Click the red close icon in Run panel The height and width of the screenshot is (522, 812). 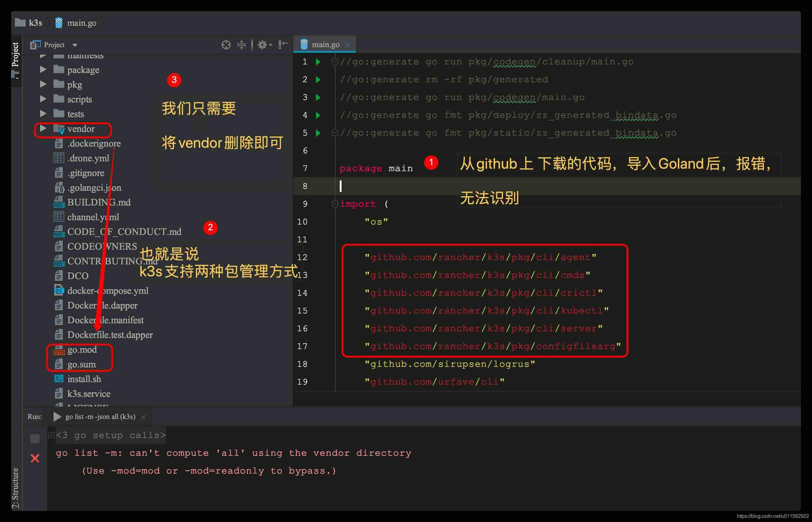(x=35, y=458)
